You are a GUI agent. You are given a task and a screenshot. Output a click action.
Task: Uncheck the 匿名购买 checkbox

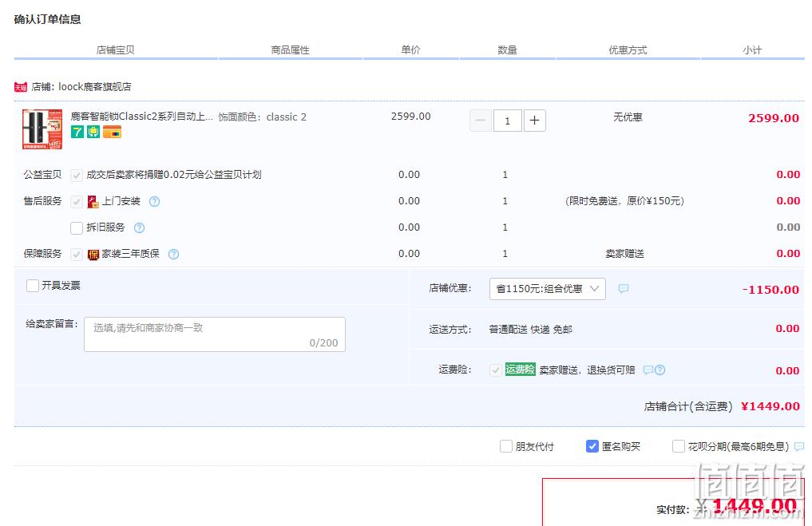point(592,446)
